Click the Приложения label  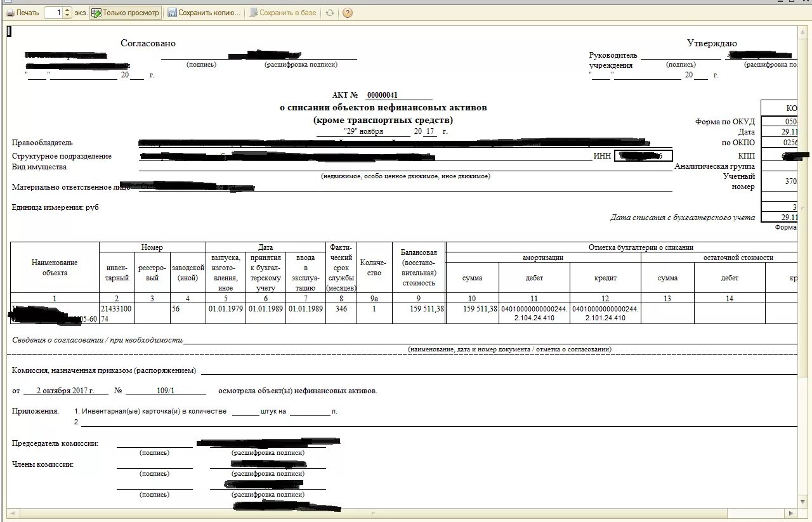[x=36, y=411]
